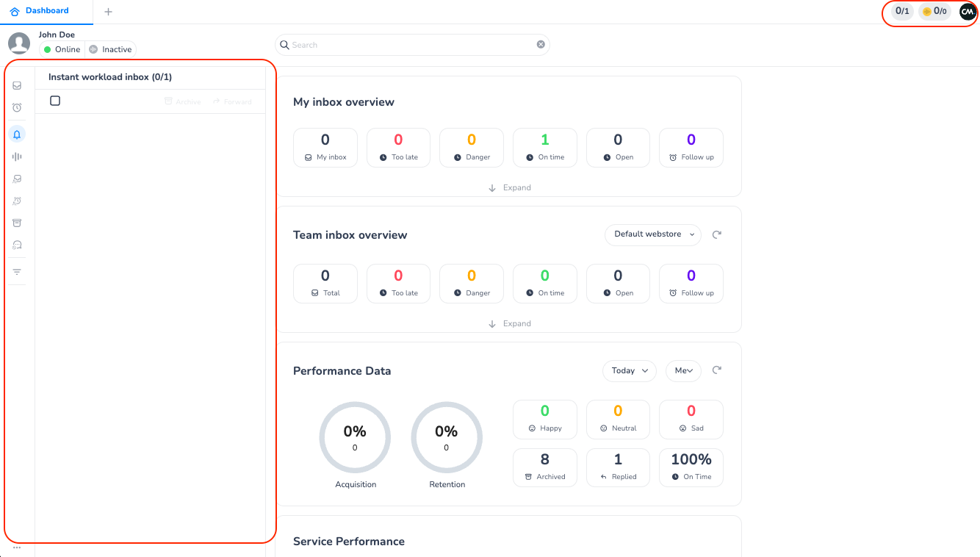Open the Default webstore dropdown

[x=652, y=234]
